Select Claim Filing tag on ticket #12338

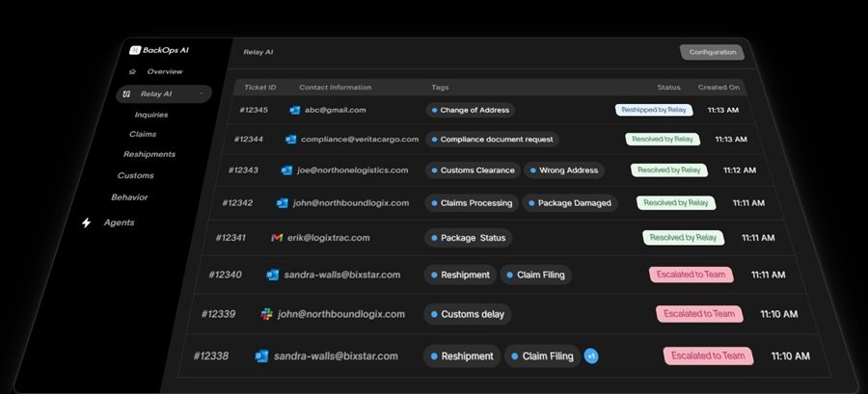click(542, 356)
